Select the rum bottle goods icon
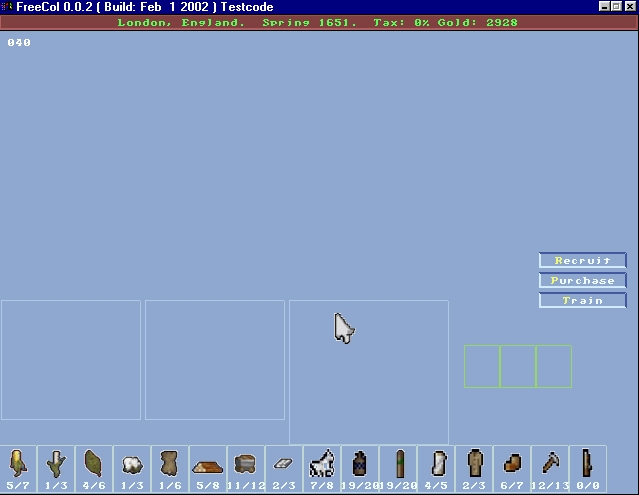The width and height of the screenshot is (639, 495). coord(359,464)
